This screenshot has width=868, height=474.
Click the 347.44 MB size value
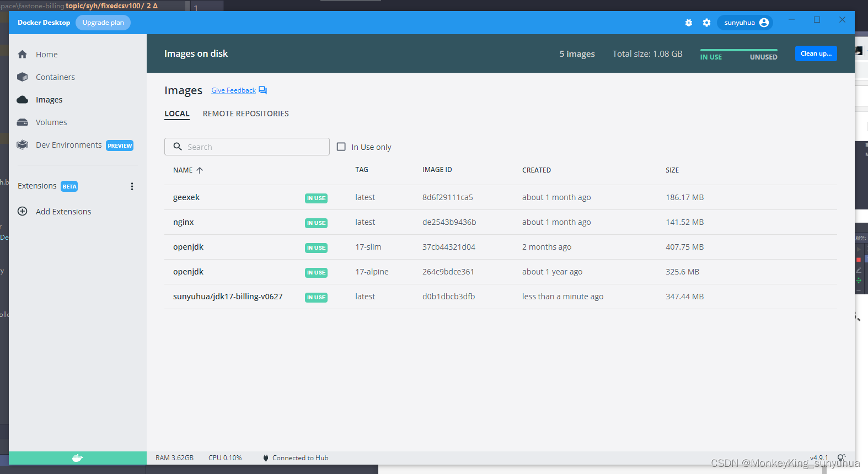[x=685, y=297]
